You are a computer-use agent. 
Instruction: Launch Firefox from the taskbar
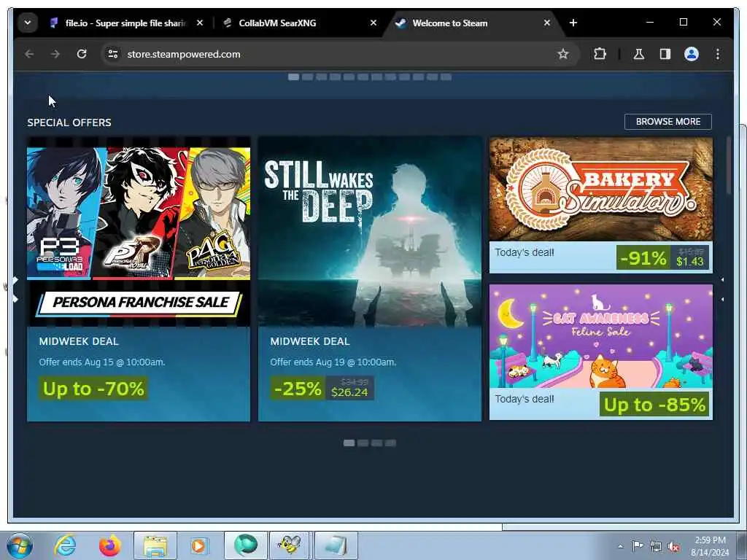[110, 545]
